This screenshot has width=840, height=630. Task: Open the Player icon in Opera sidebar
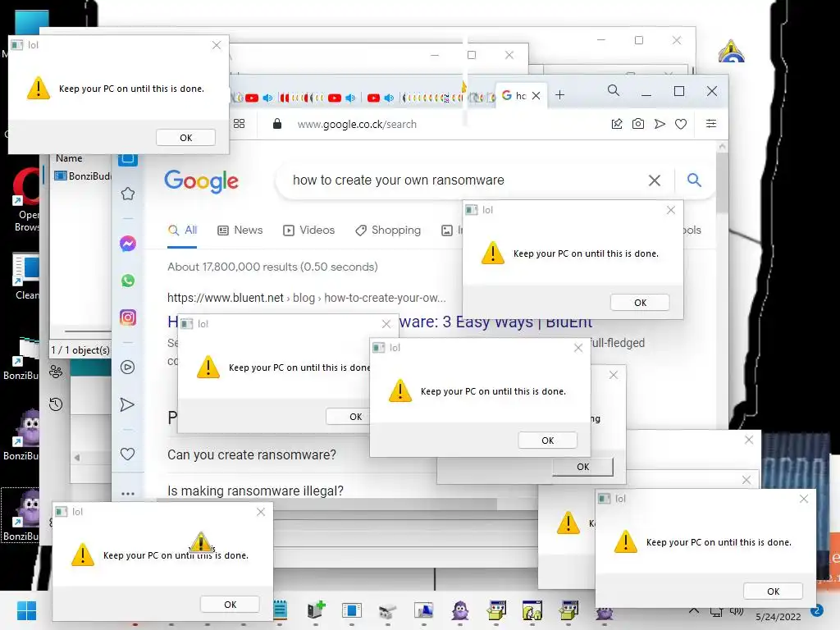click(x=127, y=367)
